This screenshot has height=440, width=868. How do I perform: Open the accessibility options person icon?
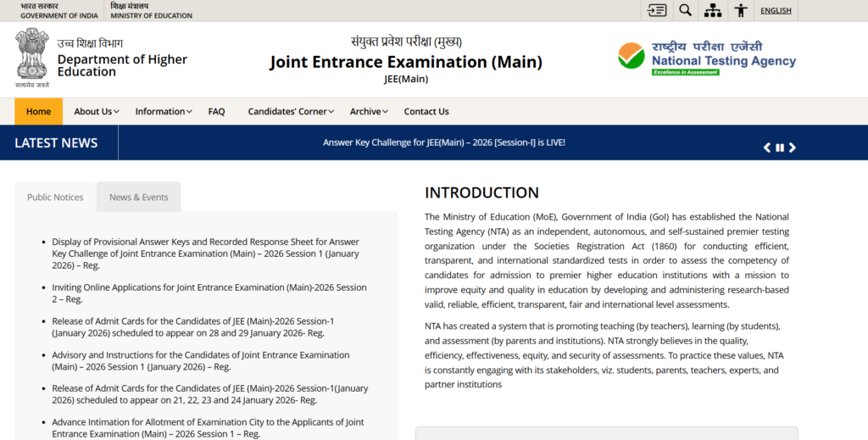(741, 10)
